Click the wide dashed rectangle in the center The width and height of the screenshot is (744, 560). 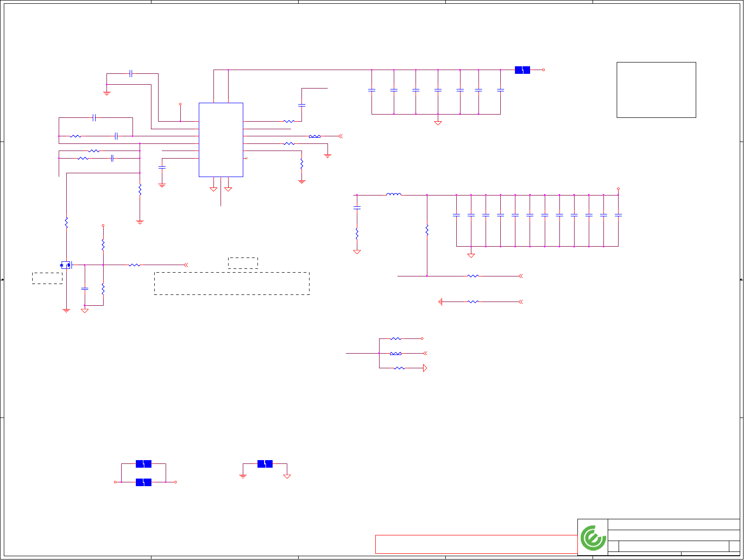coord(232,284)
